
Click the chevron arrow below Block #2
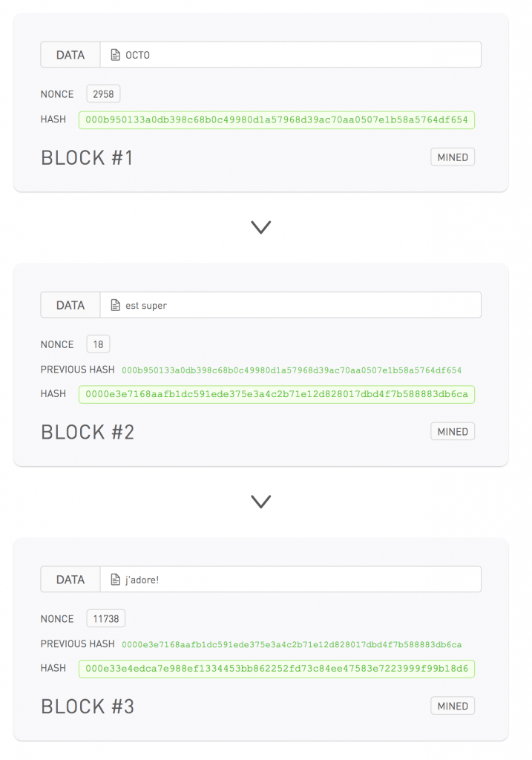(x=260, y=502)
